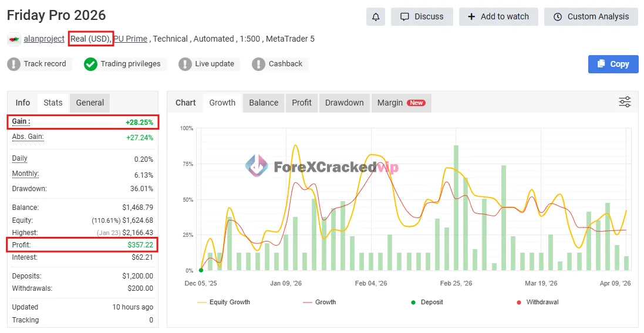Screen dimensions: 644x333
Task: Select the Margin chart tab
Action: 402,103
